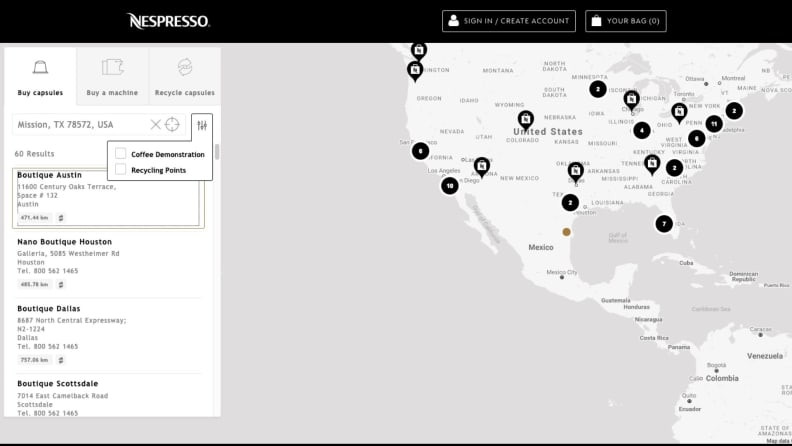Expand the cluster of 2 over the Carolinas
792x446 pixels.
tap(674, 168)
